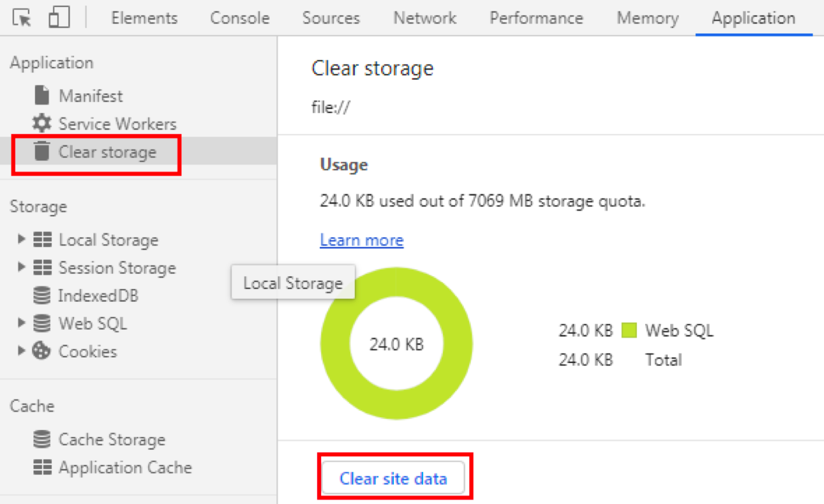Switch to the Elements tab
The image size is (824, 504).
pos(144,18)
